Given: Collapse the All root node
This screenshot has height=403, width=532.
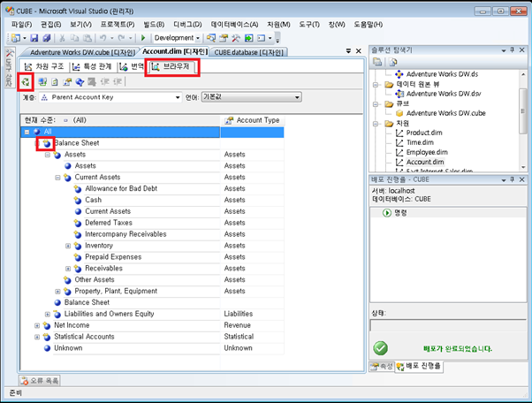Looking at the screenshot, I should (27, 132).
